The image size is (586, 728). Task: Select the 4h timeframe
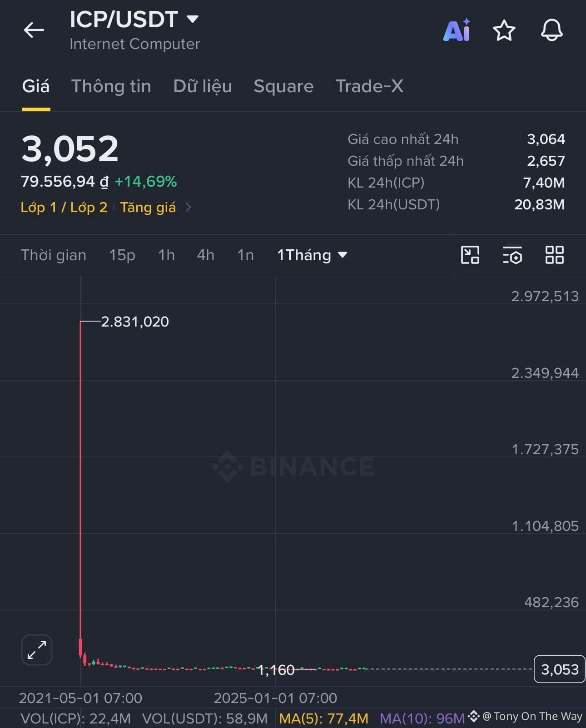point(205,255)
